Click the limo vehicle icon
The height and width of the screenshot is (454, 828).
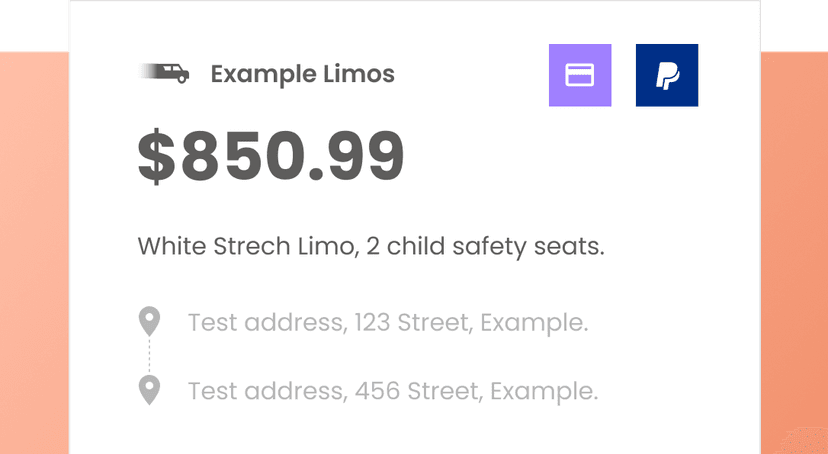165,73
